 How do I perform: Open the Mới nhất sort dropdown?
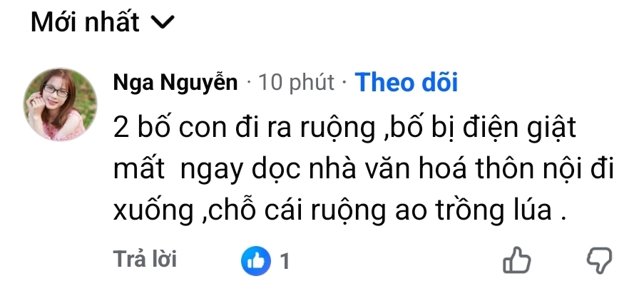(x=103, y=22)
